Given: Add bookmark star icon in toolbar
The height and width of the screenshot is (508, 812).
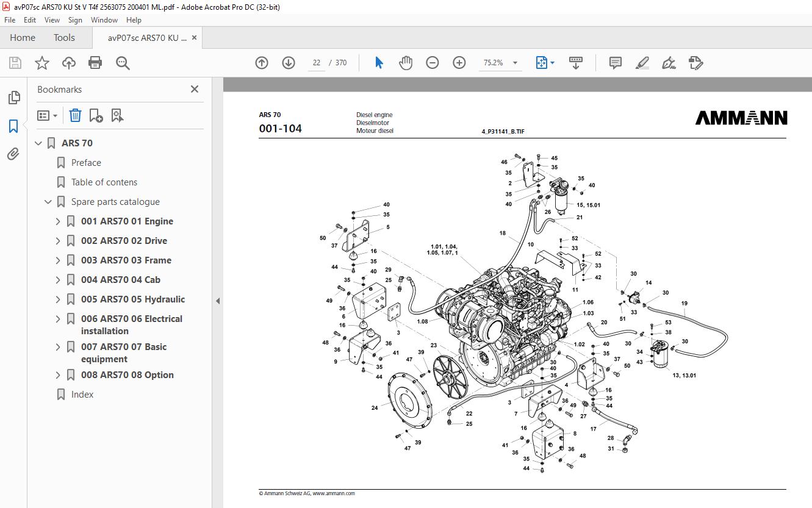Looking at the screenshot, I should tap(42, 63).
